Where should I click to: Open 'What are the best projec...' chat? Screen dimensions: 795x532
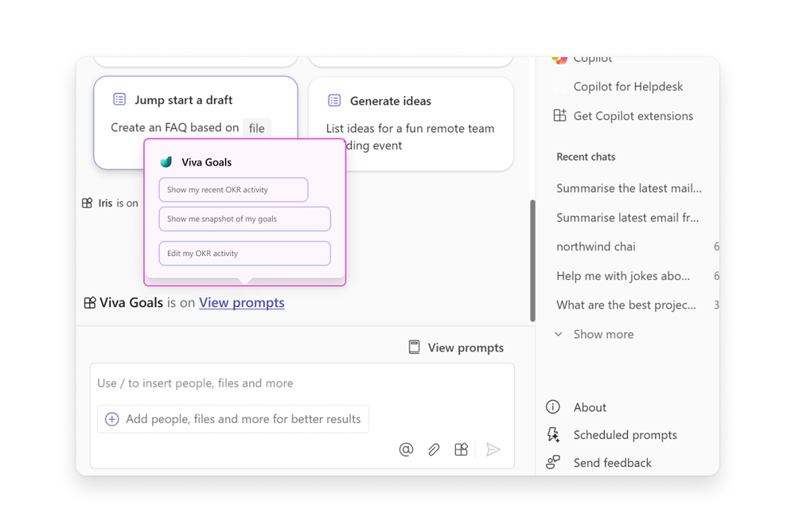coord(626,305)
